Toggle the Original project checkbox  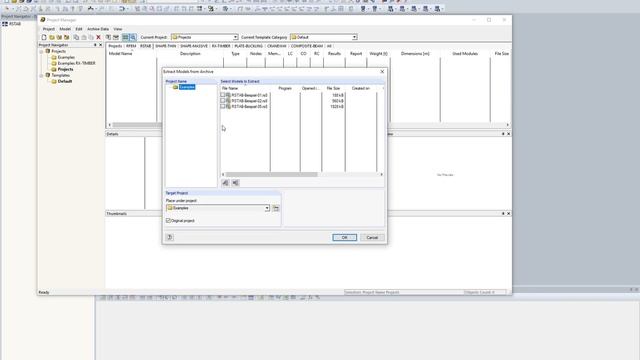point(168,220)
